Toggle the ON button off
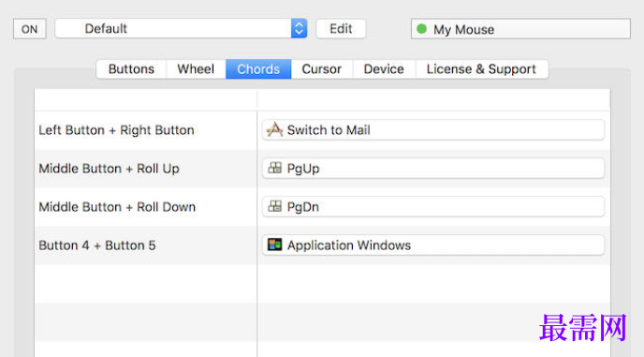This screenshot has height=357, width=644. (30, 29)
